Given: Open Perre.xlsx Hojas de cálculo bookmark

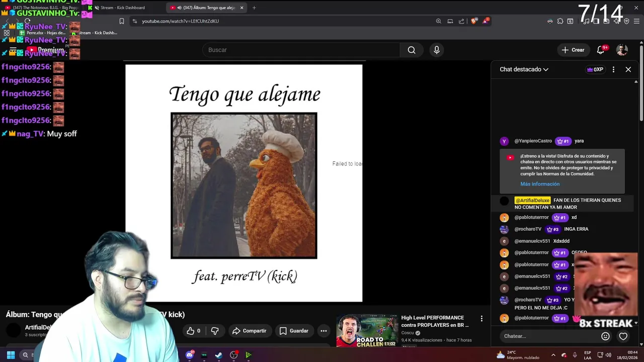Looking at the screenshot, I should (x=43, y=33).
